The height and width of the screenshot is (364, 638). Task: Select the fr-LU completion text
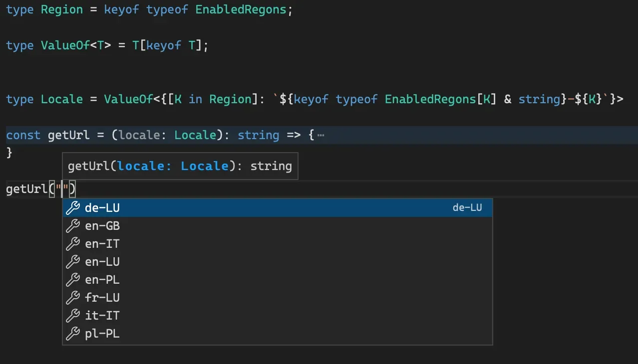point(102,298)
